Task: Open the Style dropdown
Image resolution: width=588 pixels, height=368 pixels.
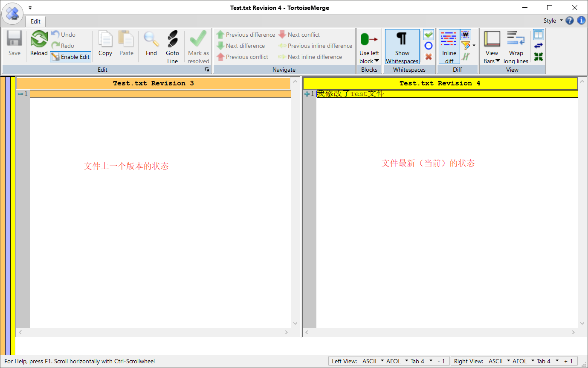Action: pos(553,20)
